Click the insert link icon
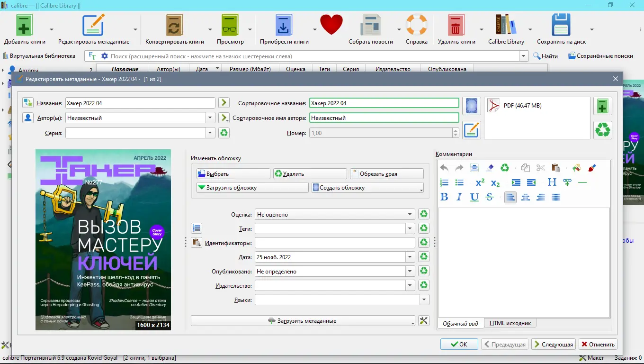Viewport: 644px width, 364px height. (567, 182)
